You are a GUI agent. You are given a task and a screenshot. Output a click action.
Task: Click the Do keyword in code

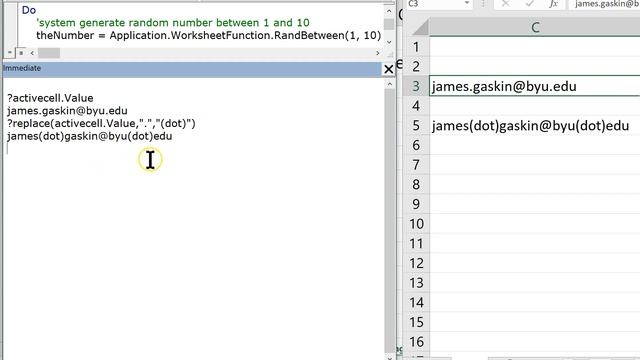(29, 10)
